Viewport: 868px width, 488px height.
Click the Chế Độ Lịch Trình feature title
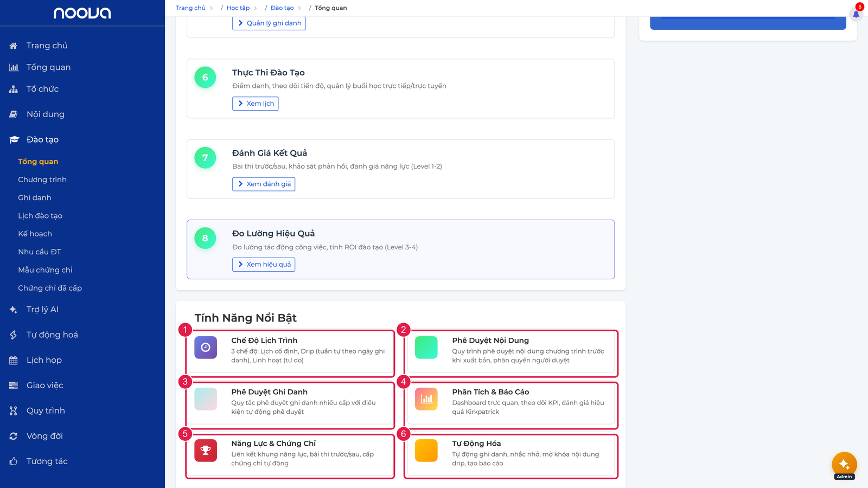[x=264, y=341]
